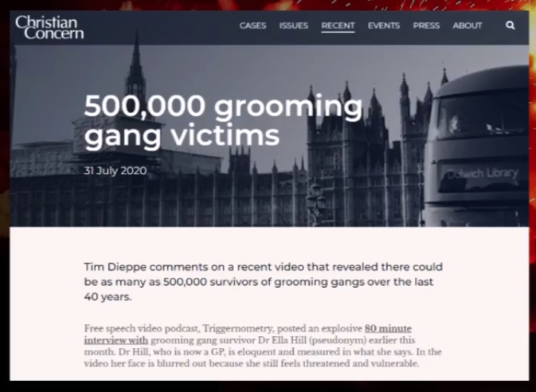Click the search magnifier icon
The height and width of the screenshot is (392, 536).
[510, 25]
